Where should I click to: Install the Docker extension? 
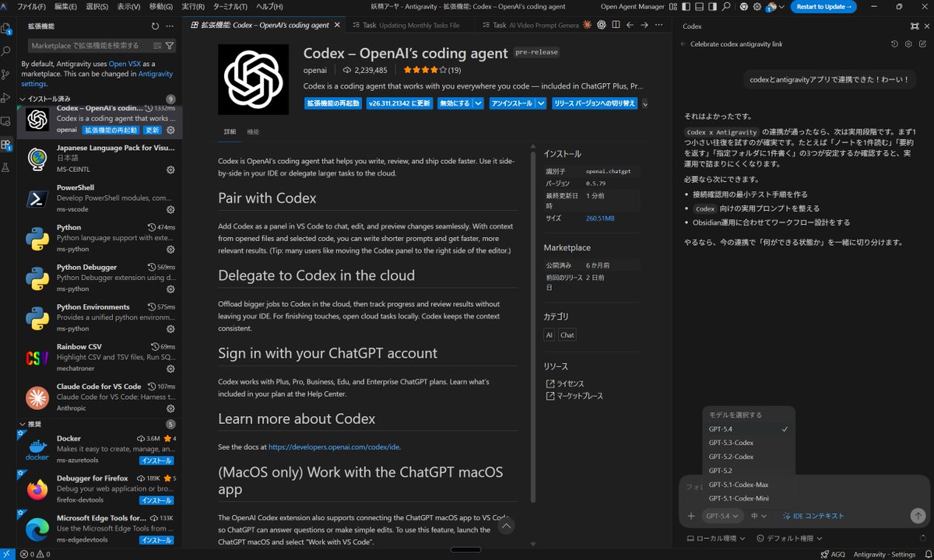[x=156, y=460]
